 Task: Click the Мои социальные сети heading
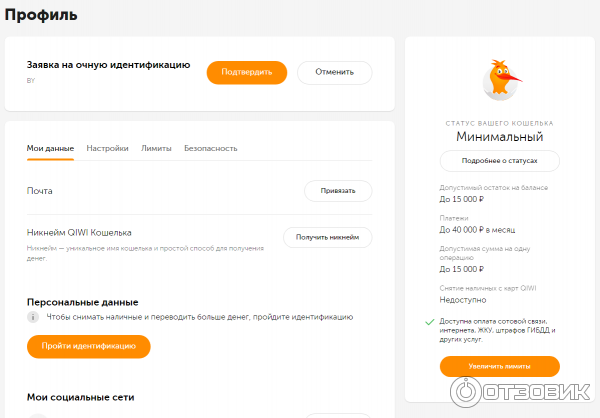80,397
